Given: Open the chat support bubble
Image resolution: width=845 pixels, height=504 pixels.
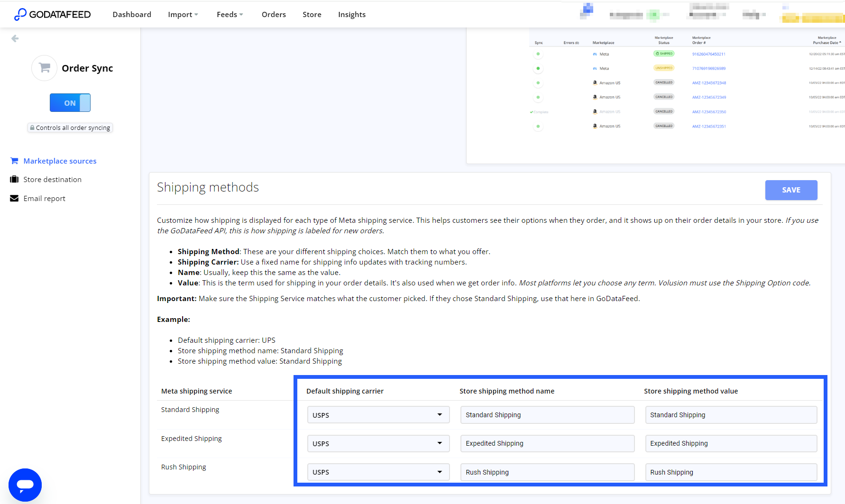Looking at the screenshot, I should [x=25, y=485].
